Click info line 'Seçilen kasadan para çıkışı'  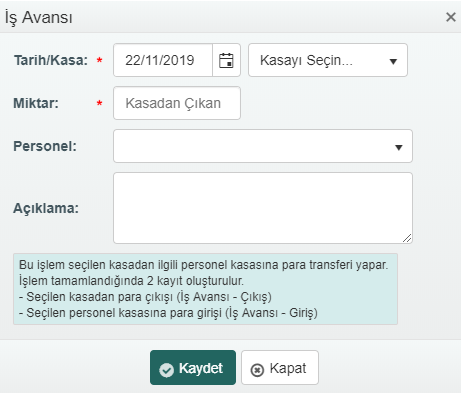point(145,297)
